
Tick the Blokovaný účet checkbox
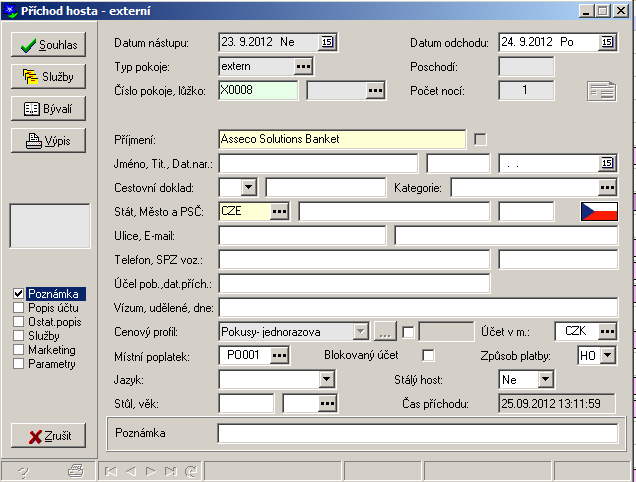(428, 355)
